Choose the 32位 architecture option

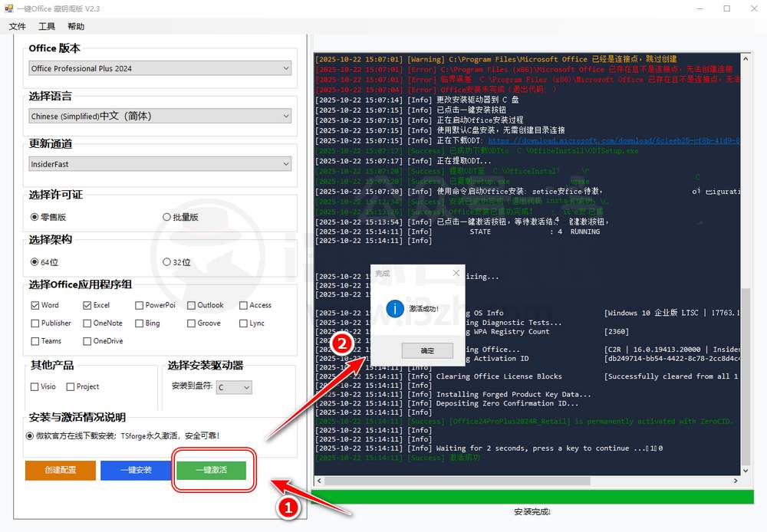click(167, 262)
